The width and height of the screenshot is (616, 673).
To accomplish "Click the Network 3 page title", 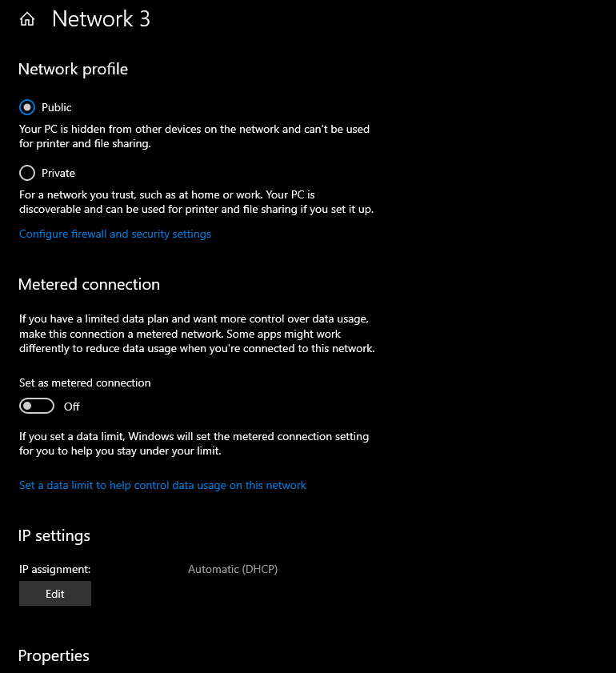I will tap(101, 19).
